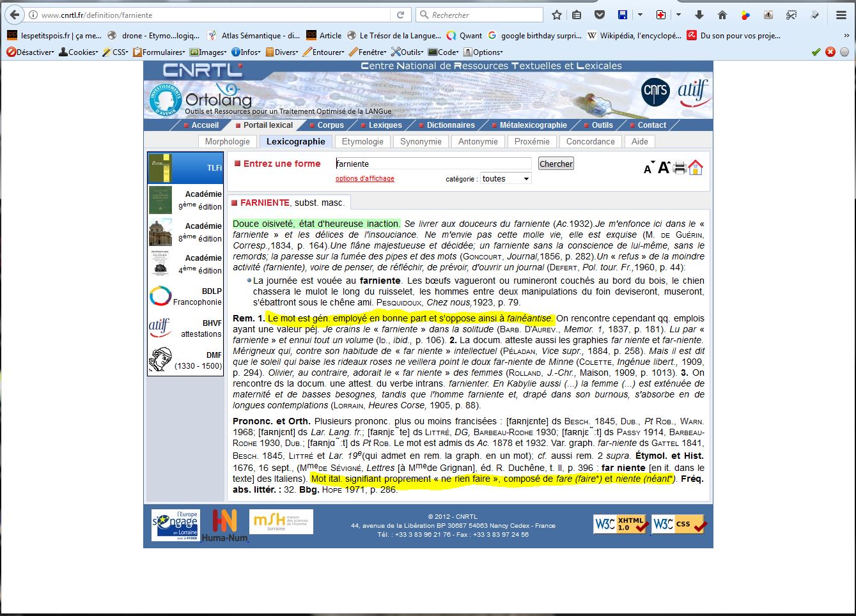Open the W3C CSS validation badge
Screen dimensions: 856x616
tap(679, 524)
